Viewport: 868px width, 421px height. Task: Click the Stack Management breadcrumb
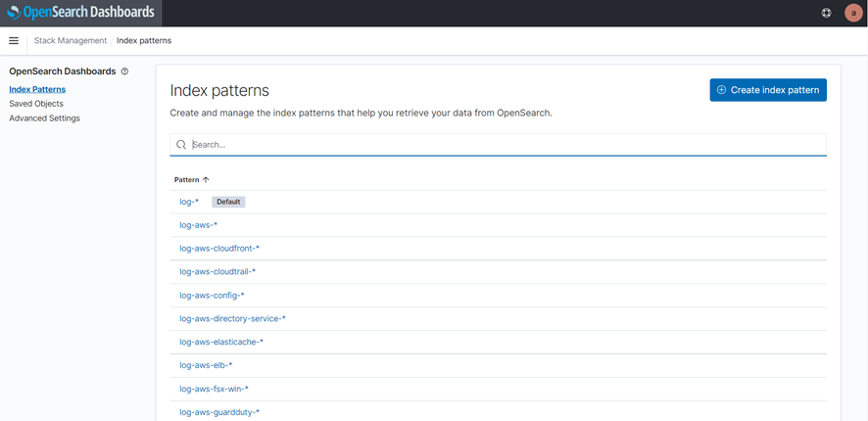point(71,41)
